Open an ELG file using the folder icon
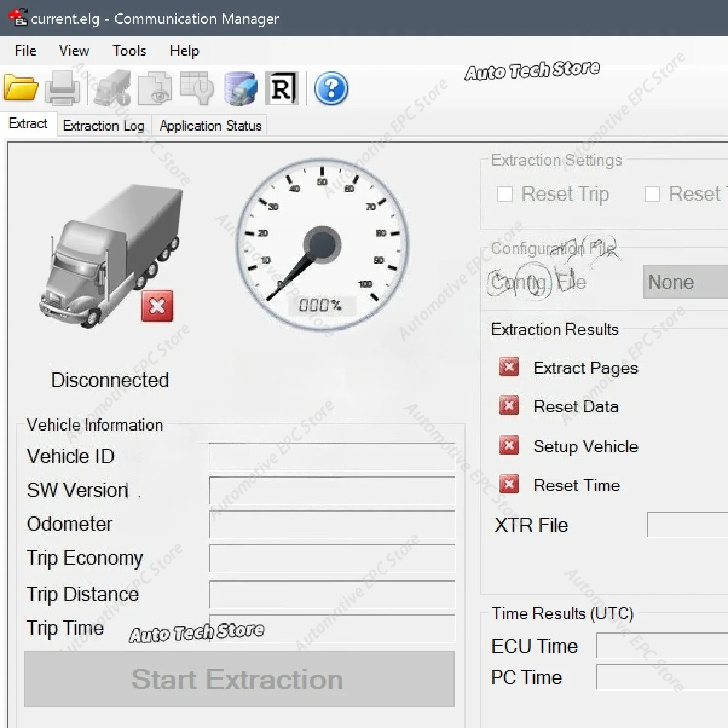 (21, 88)
